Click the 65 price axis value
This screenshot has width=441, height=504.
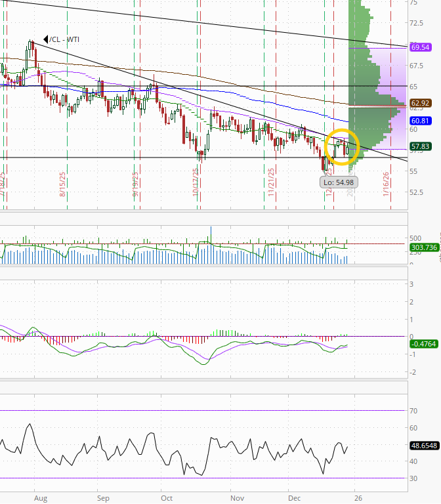click(413, 87)
